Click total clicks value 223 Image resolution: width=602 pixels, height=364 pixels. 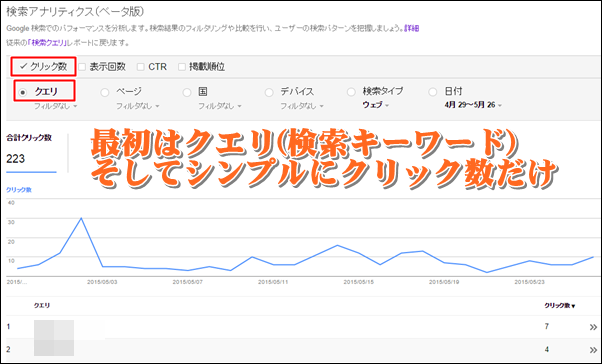(x=16, y=159)
